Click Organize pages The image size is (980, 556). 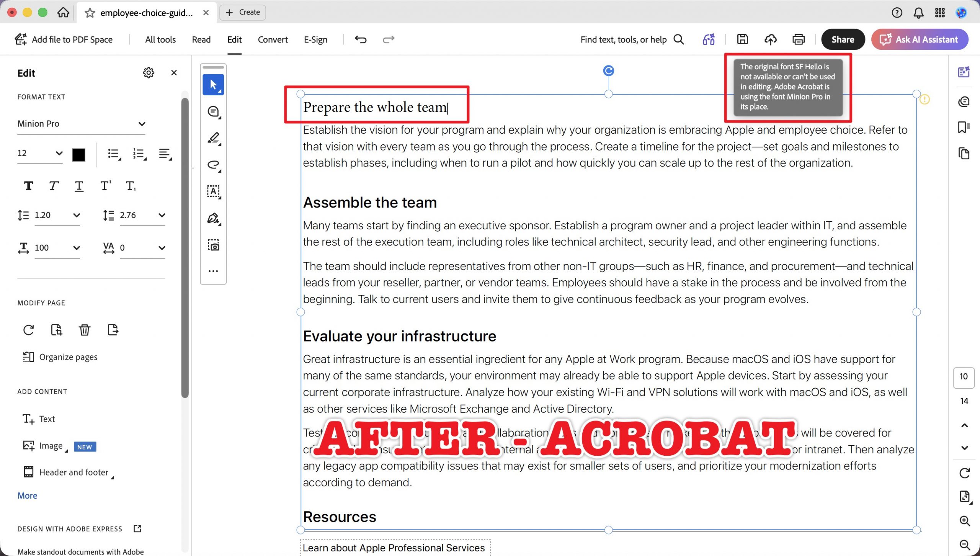(x=60, y=357)
